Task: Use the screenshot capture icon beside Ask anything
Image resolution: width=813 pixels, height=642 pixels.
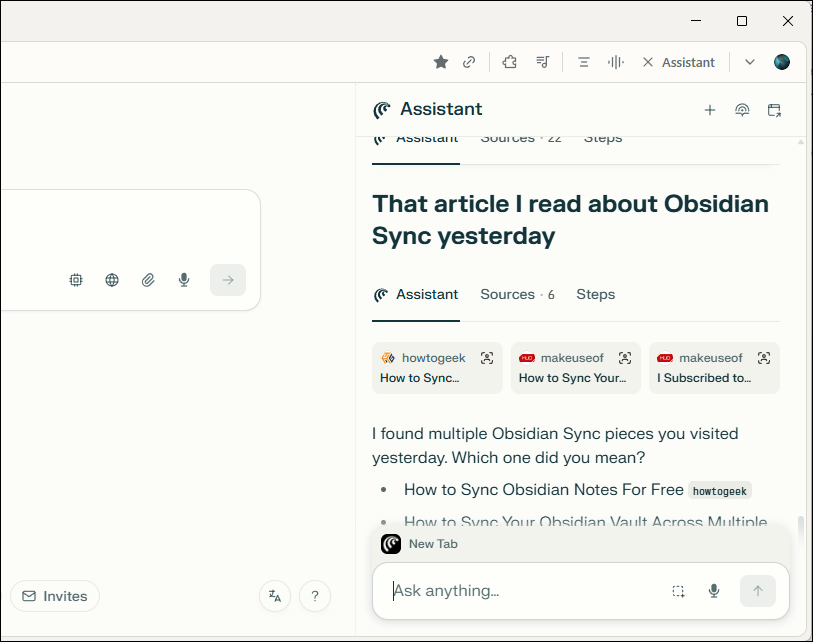Action: tap(679, 591)
